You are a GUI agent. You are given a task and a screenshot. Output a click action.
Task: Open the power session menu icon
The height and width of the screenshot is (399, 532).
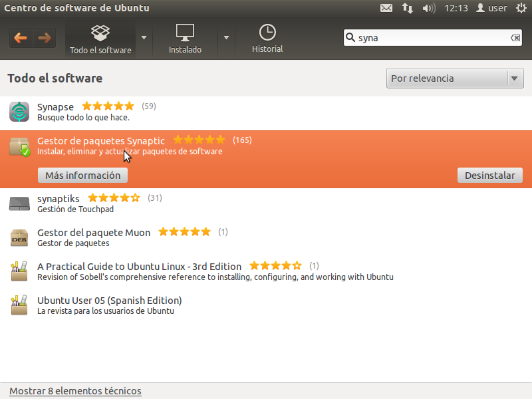point(521,8)
